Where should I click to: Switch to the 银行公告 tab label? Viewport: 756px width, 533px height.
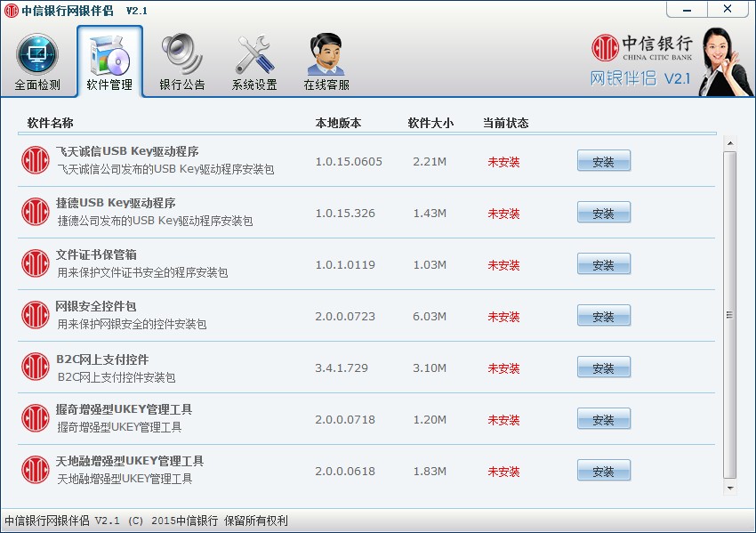point(181,85)
